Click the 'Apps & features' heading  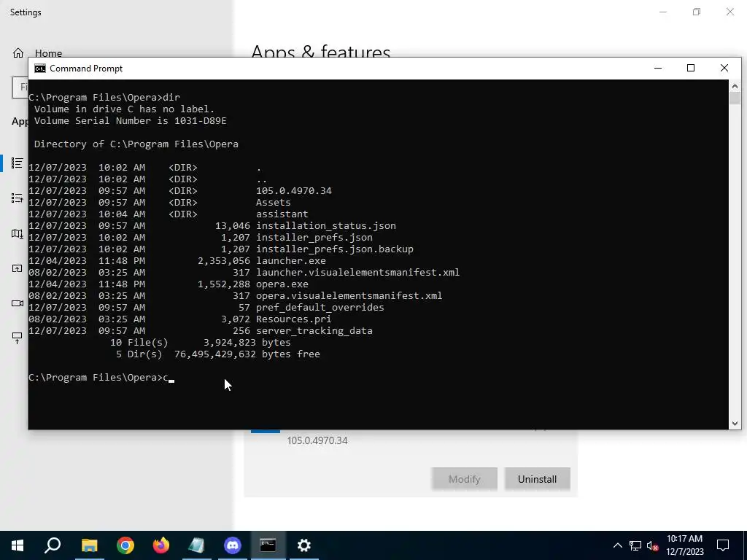(321, 51)
